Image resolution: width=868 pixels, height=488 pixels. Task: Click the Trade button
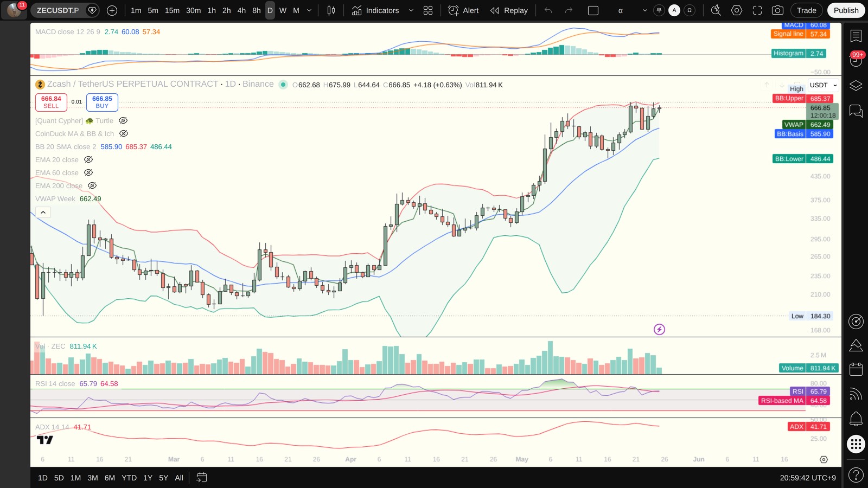coord(806,10)
